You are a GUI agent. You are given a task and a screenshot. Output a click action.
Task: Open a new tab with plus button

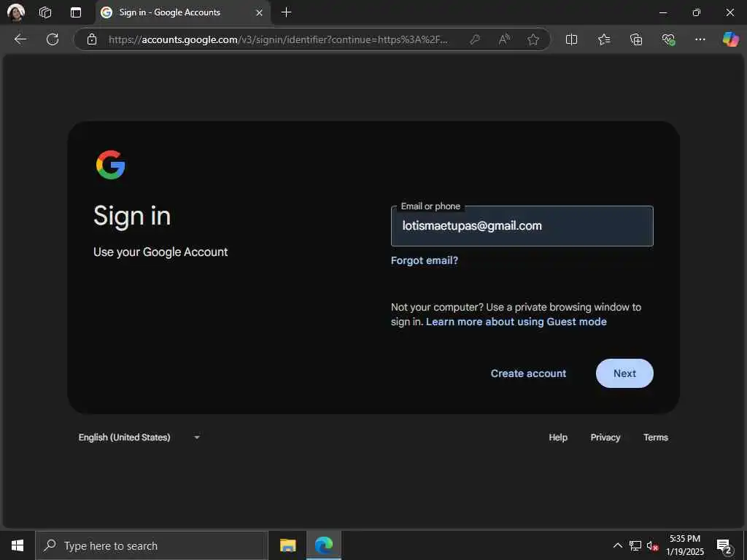tap(286, 12)
